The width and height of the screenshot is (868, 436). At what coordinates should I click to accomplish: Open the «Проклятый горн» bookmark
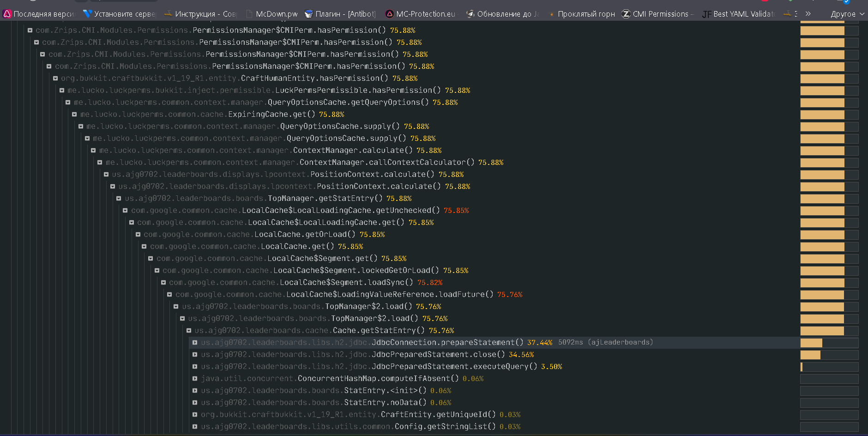585,14
